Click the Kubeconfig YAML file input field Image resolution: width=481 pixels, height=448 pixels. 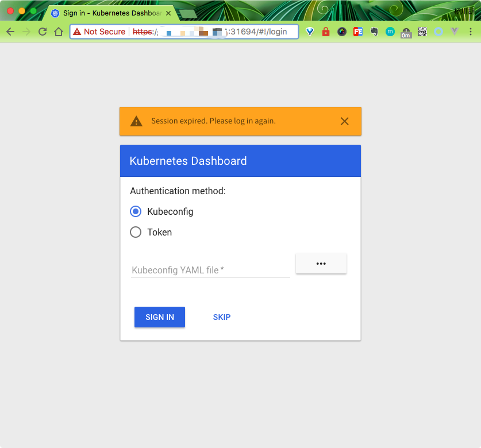[x=210, y=270]
